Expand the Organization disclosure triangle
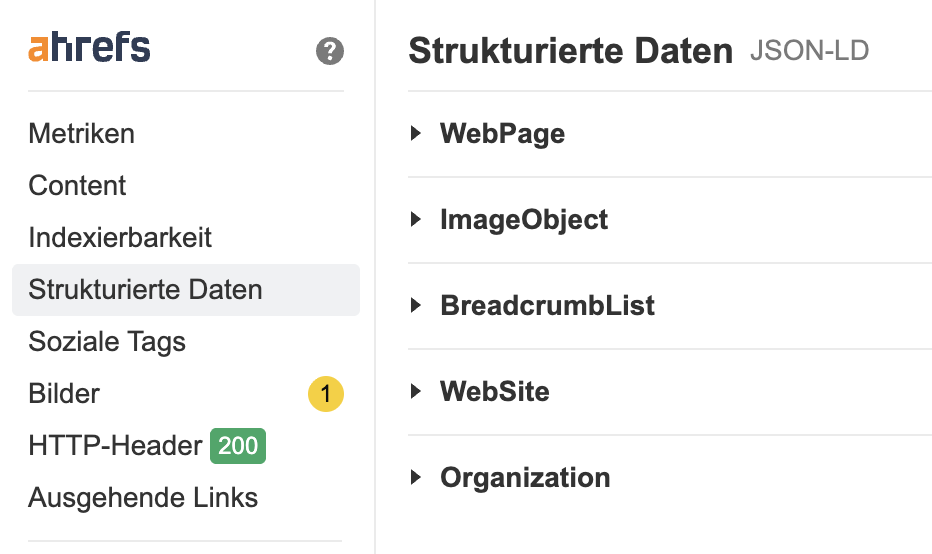Screen dimensions: 932x554 pyautogui.click(x=416, y=478)
